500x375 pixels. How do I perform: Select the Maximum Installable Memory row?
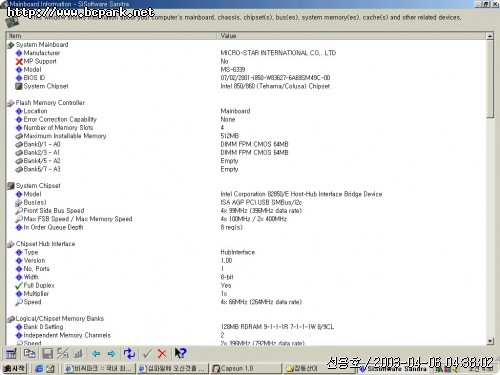tap(246, 136)
